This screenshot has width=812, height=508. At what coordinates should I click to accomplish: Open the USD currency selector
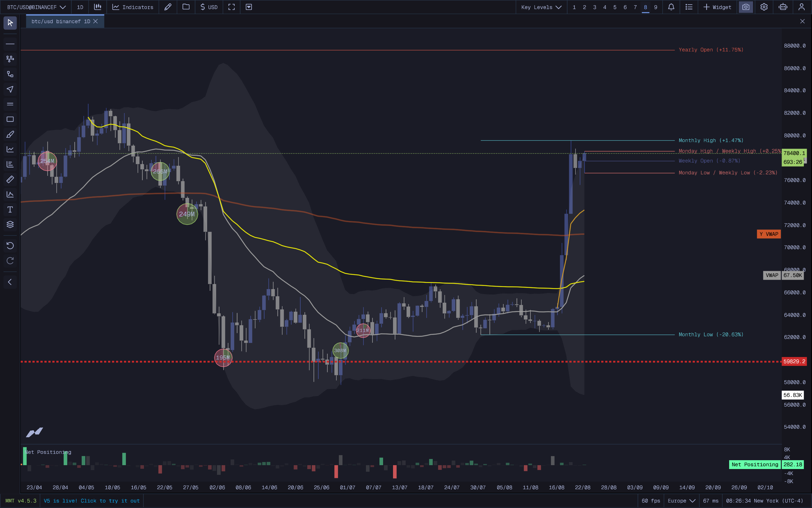click(209, 7)
